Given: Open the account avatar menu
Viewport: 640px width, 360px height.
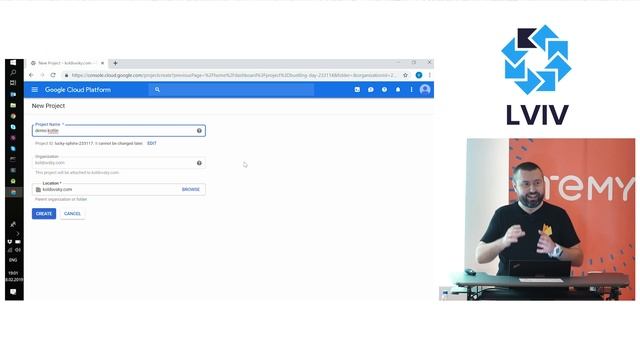Looking at the screenshot, I should point(425,89).
